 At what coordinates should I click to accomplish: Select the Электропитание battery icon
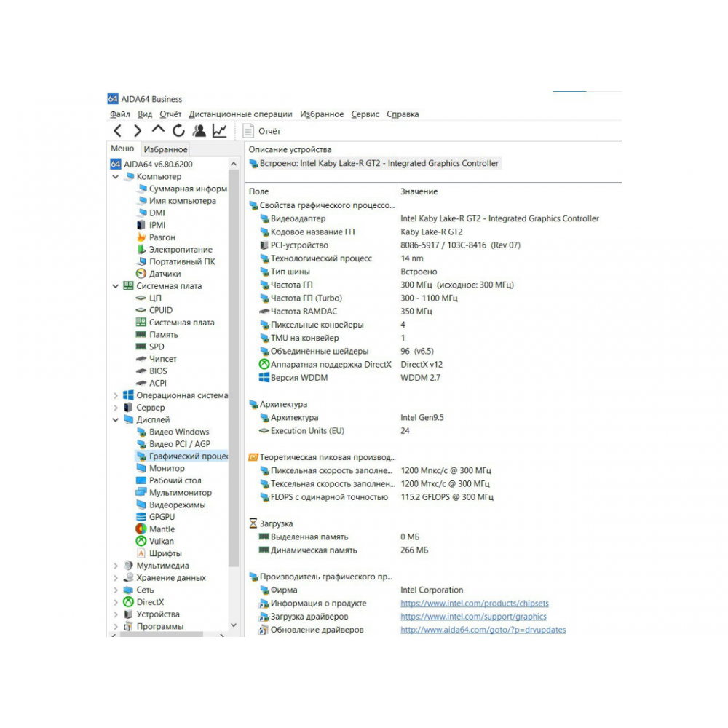tap(141, 249)
